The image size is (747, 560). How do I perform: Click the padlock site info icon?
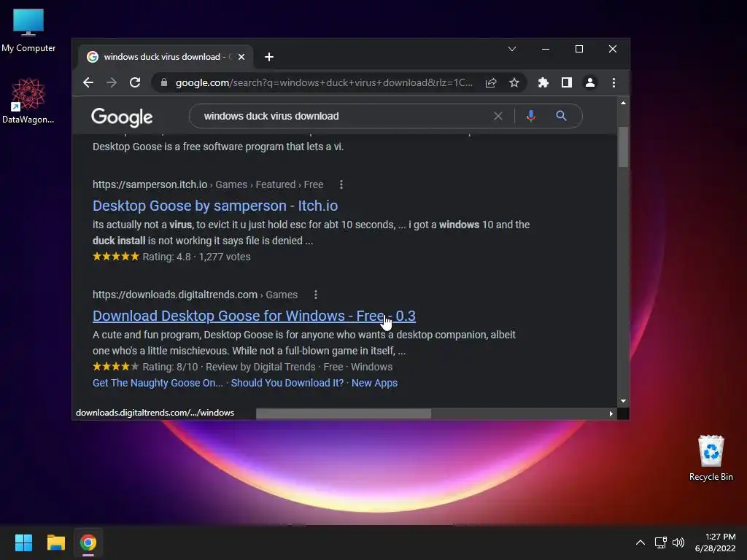(x=164, y=83)
